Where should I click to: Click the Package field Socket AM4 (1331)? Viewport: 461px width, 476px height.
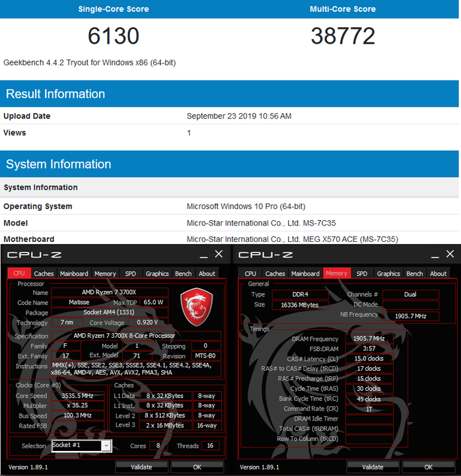click(110, 312)
